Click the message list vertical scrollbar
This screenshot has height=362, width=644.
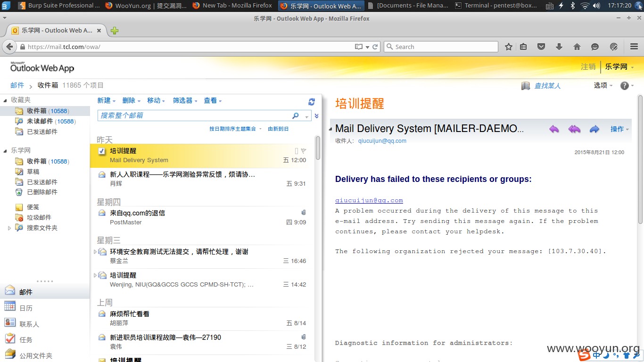[x=318, y=148]
